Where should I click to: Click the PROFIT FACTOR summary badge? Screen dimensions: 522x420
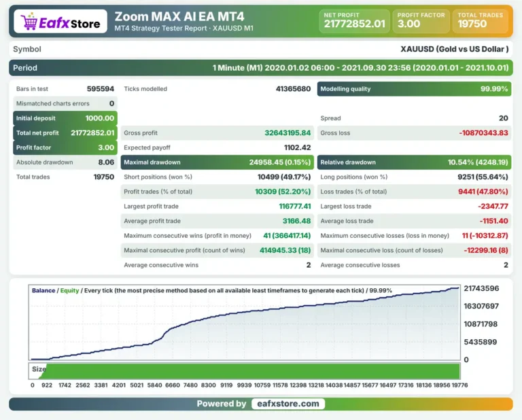(x=421, y=21)
